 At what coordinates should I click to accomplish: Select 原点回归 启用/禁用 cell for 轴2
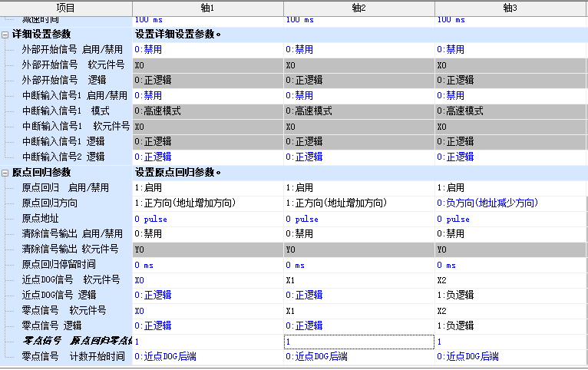(359, 188)
